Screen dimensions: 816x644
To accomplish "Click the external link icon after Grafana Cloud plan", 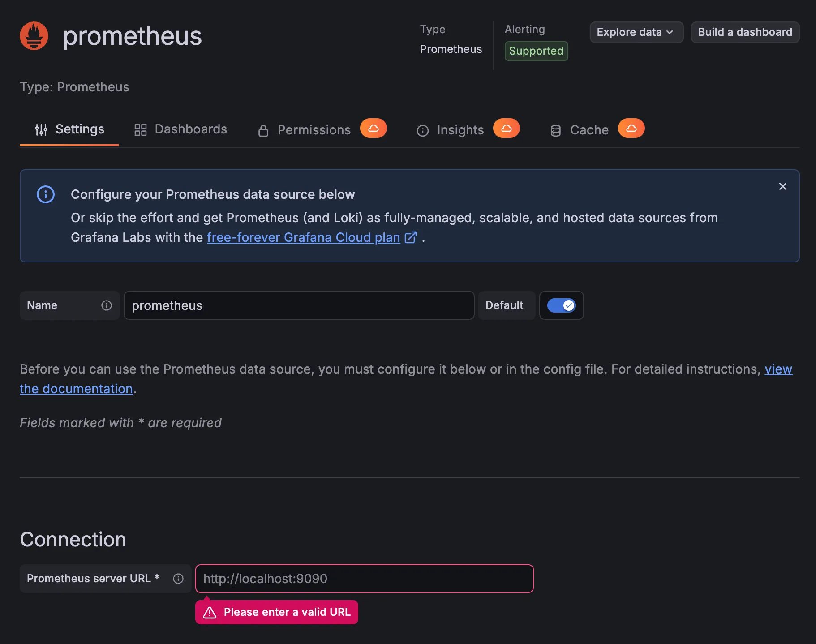I will coord(411,237).
